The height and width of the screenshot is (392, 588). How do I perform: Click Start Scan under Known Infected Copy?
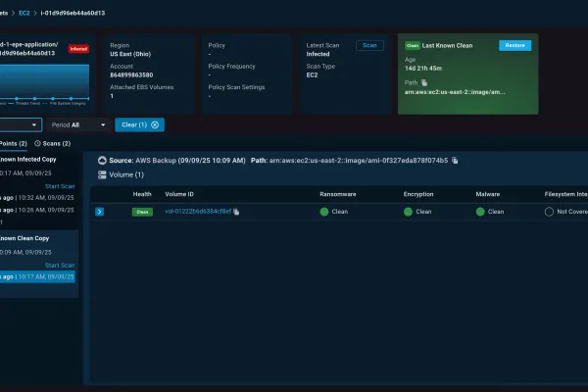[x=60, y=186]
